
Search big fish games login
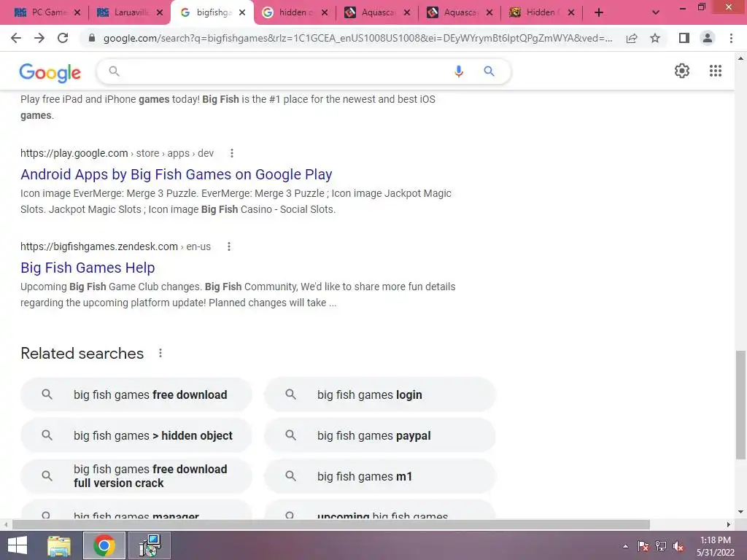[x=379, y=394]
